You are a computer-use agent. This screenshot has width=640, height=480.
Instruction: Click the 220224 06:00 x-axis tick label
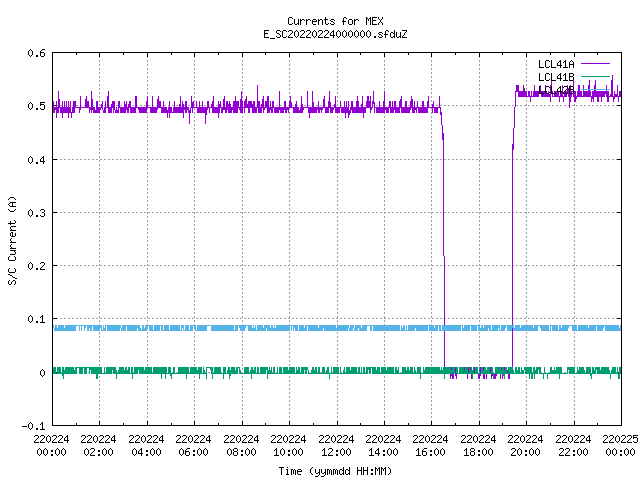point(193,445)
